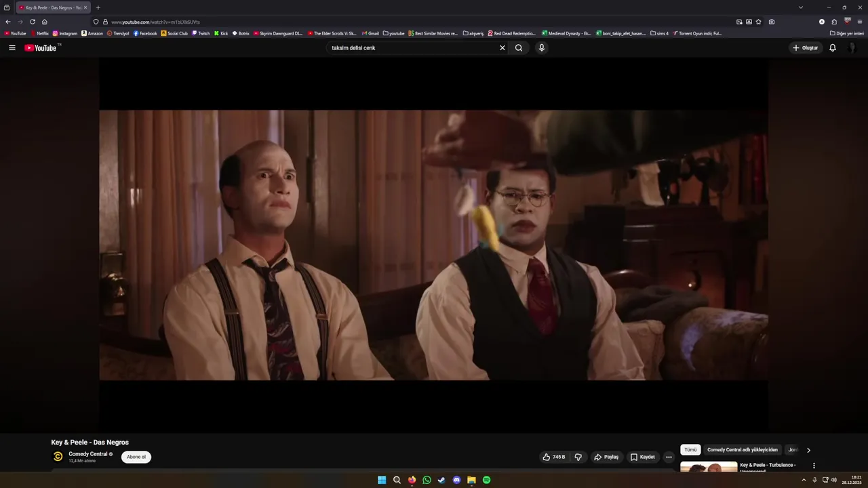Screen dimensions: 868x488
Task: Bookmark this page with star icon
Action: 758,22
